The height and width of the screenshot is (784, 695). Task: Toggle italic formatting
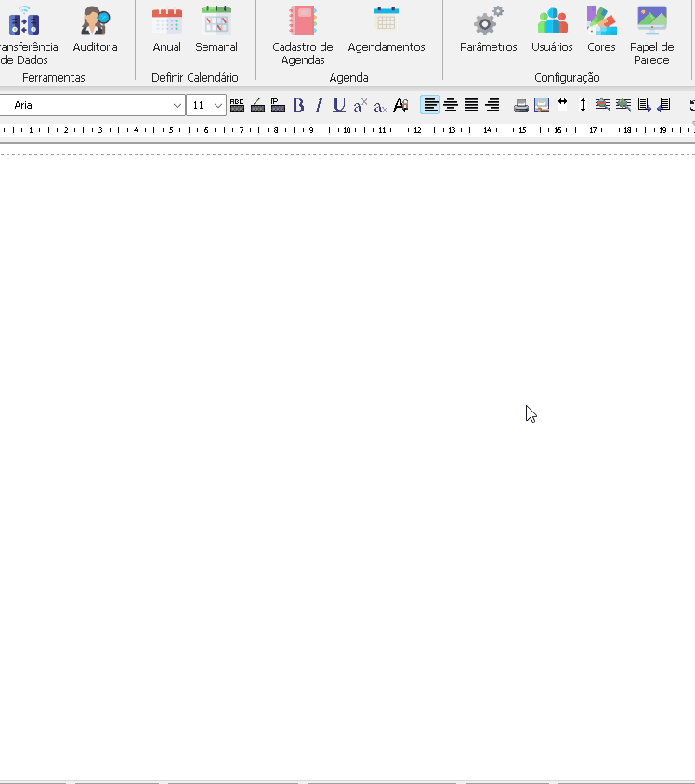tap(319, 106)
